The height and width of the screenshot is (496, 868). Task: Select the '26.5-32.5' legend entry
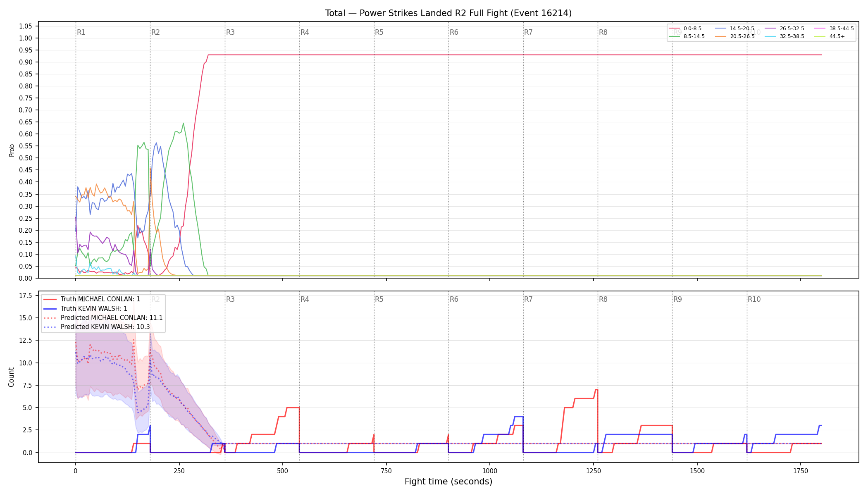[785, 29]
